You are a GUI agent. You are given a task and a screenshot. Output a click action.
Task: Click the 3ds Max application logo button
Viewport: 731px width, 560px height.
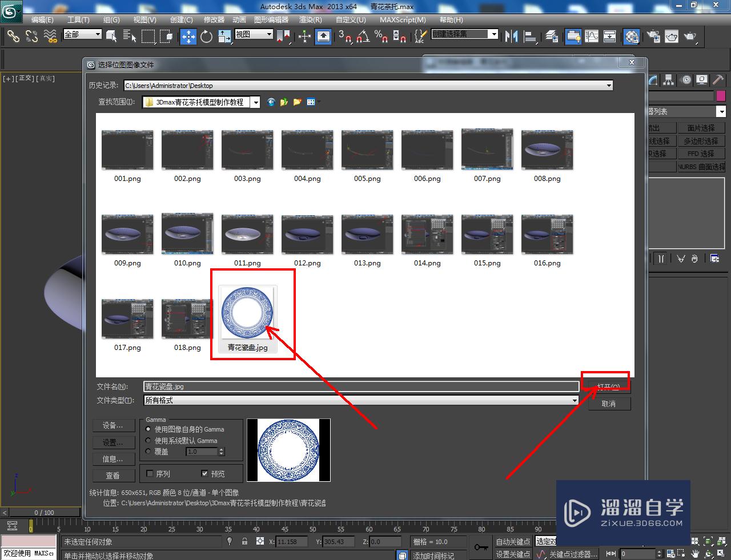(x=11, y=11)
